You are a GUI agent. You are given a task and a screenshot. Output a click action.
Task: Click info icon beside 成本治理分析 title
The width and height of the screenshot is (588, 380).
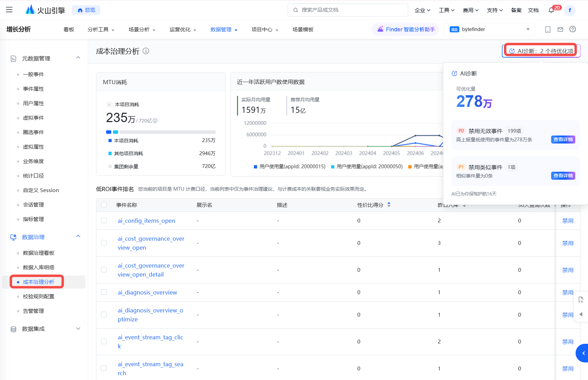[x=146, y=51]
